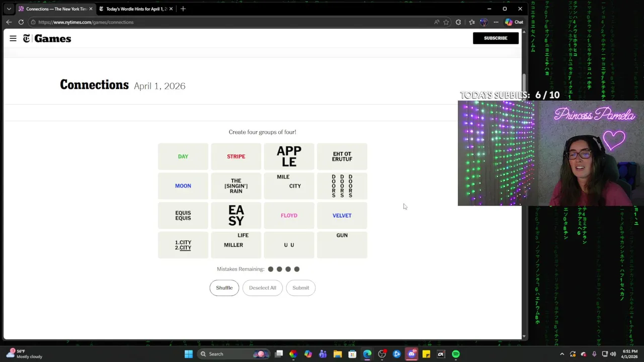Go back in the browser
The height and width of the screenshot is (362, 644).
tap(9, 22)
